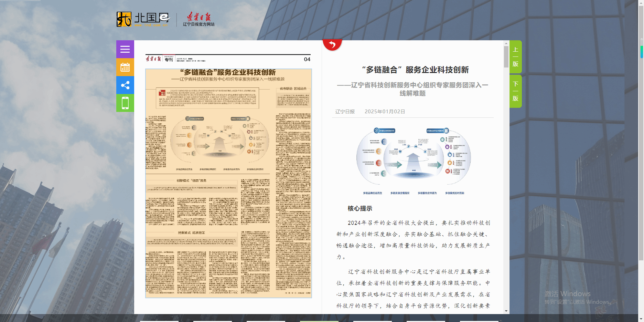Select the 省市联动 区域结合 section on the page
644x322 pixels.
(293, 89)
